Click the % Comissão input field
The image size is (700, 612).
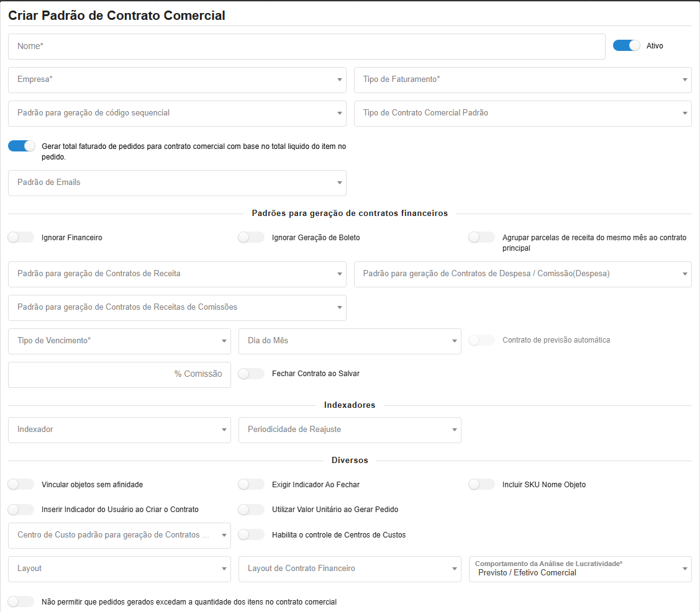[x=119, y=374]
